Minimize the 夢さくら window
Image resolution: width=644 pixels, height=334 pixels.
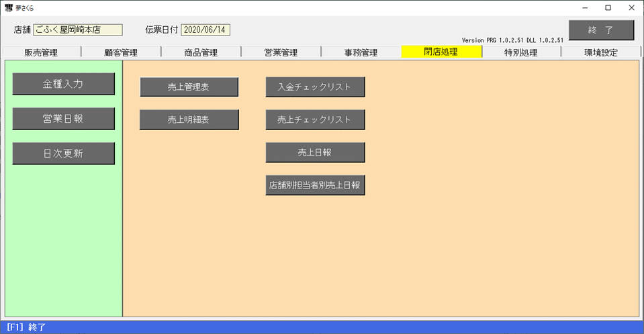tap(586, 8)
